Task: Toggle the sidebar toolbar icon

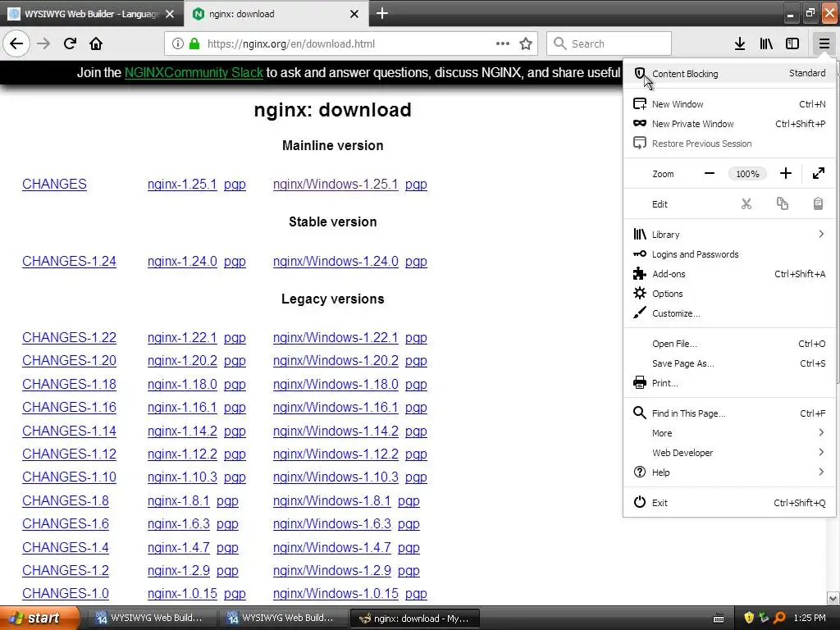Action: 792,43
